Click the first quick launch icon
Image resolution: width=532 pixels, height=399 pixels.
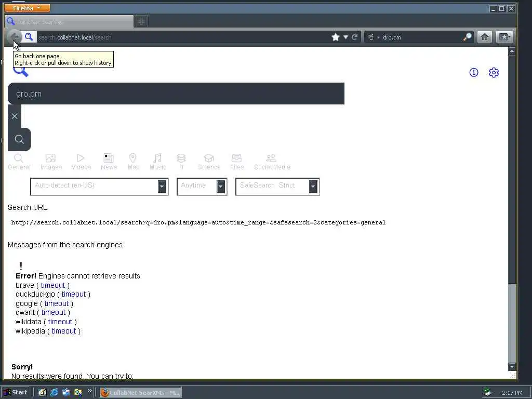pos(42,393)
